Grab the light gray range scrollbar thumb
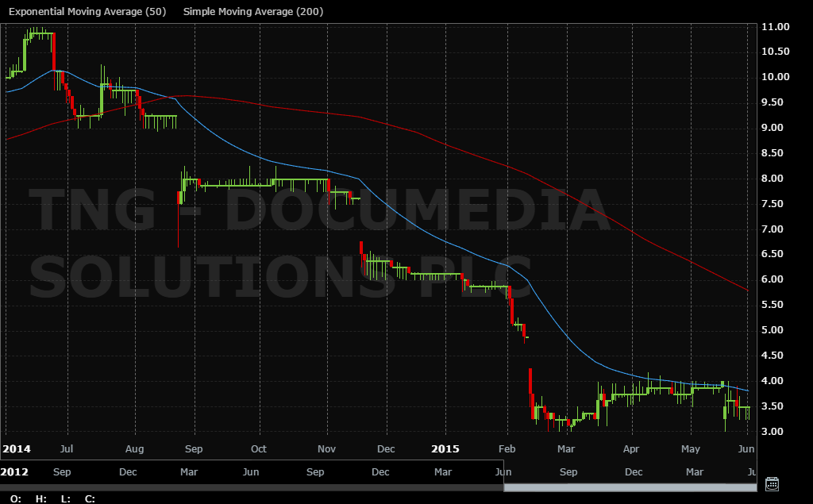Screen dimensions: 813x504 [x=630, y=487]
